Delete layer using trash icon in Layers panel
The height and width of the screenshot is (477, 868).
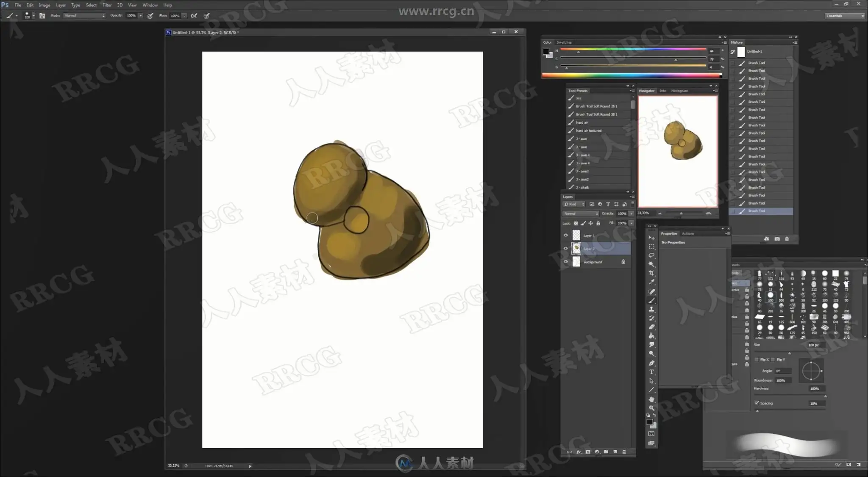point(624,452)
